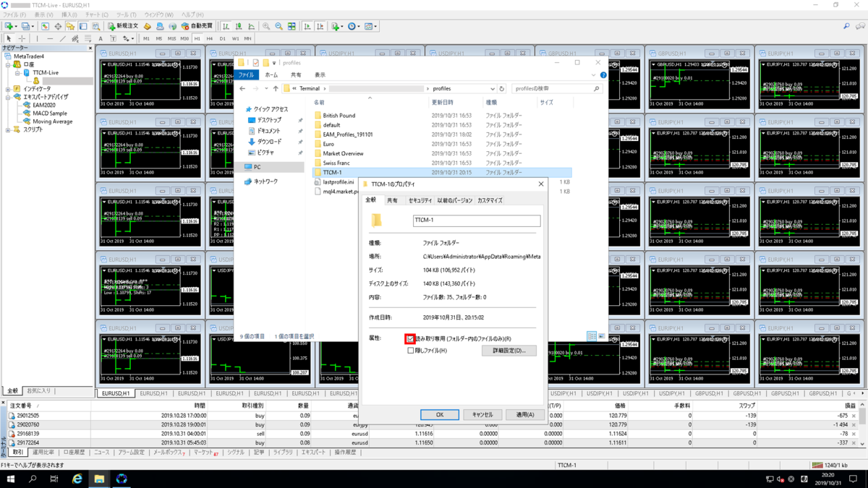Switch to bar chart display

tap(226, 26)
